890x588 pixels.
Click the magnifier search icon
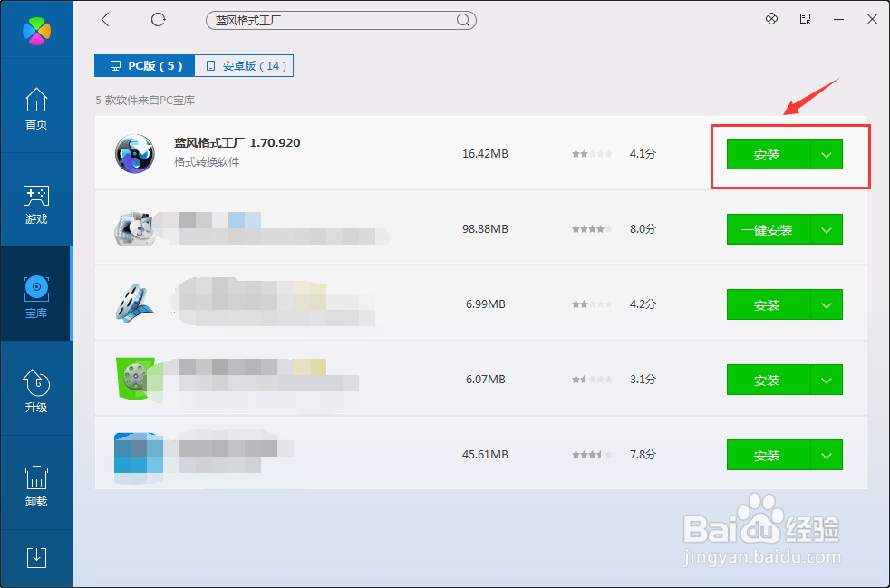pos(463,21)
